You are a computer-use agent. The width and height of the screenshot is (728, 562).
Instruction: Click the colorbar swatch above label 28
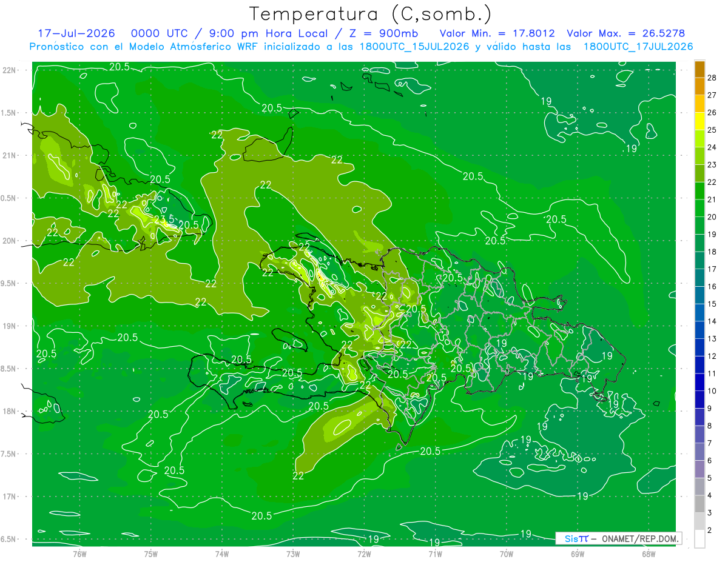pos(699,69)
